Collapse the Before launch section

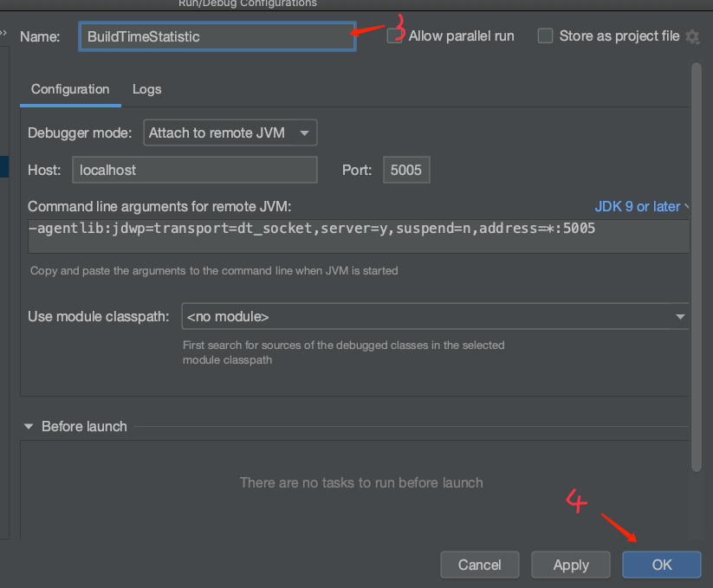29,427
